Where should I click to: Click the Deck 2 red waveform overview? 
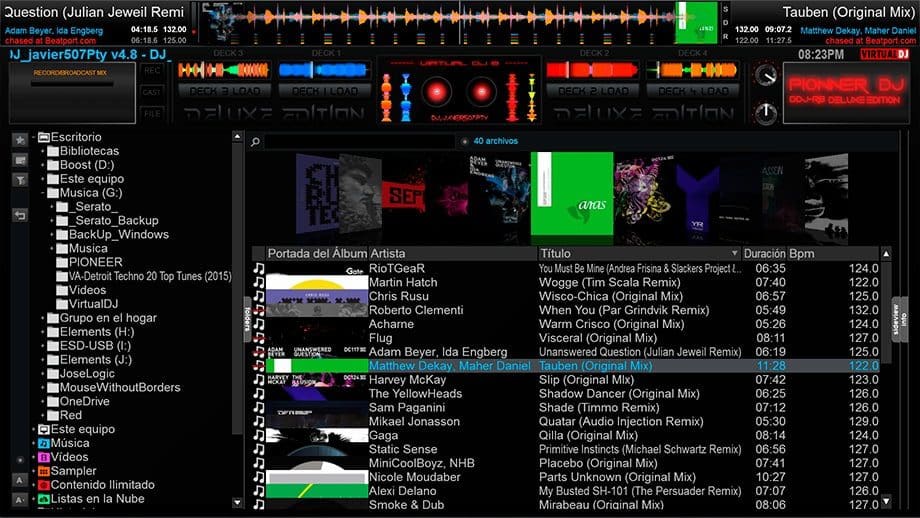(593, 70)
